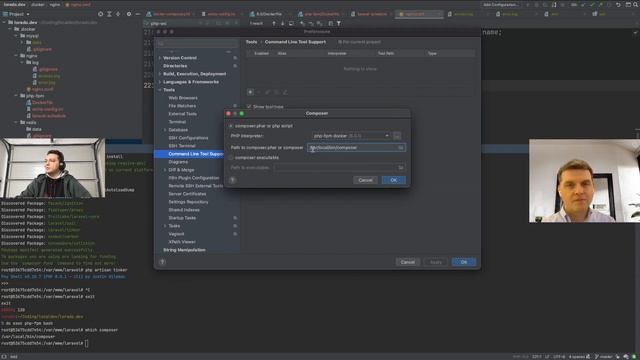Click locate-in-project target icon in Project panel

(100, 14)
